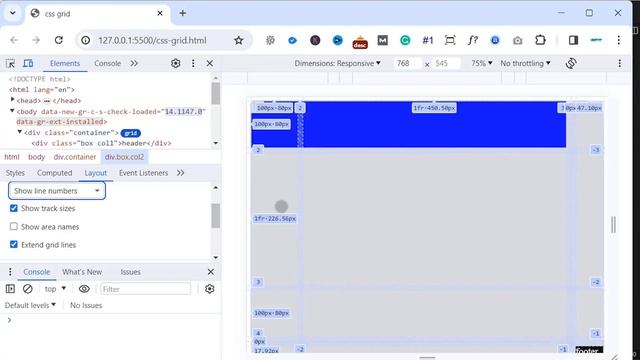Open DevTools customize three-dot menu
The height and width of the screenshot is (360, 640).
coord(193,63)
